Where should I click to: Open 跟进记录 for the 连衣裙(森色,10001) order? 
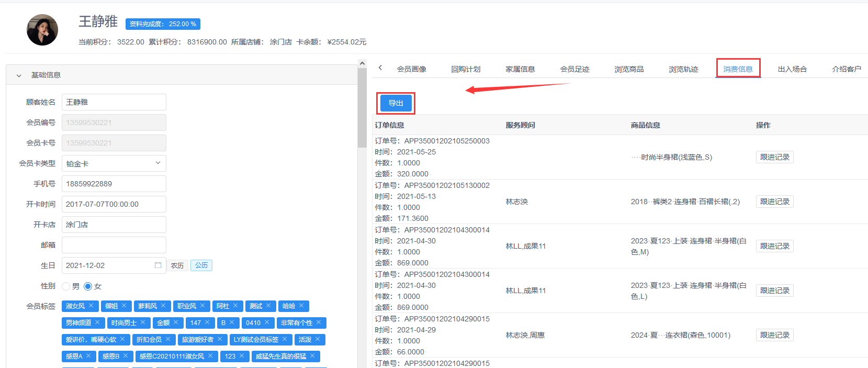pos(775,335)
